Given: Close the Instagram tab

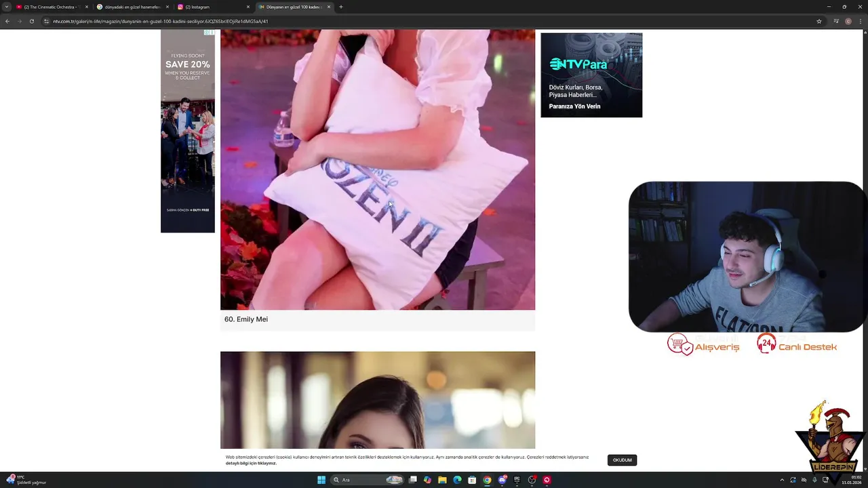Looking at the screenshot, I should (x=248, y=7).
